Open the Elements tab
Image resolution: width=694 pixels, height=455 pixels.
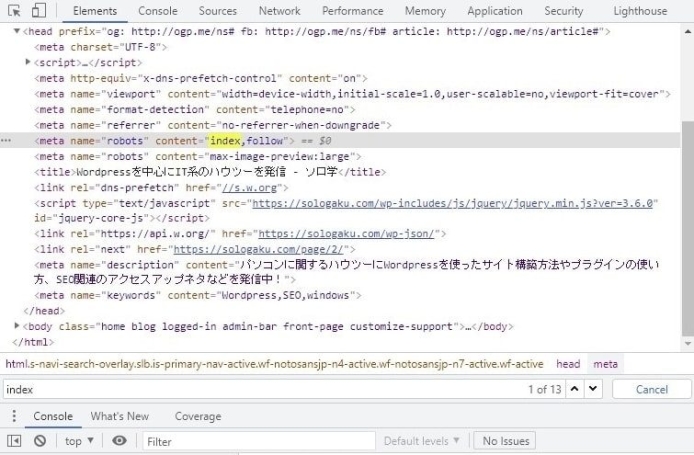95,11
